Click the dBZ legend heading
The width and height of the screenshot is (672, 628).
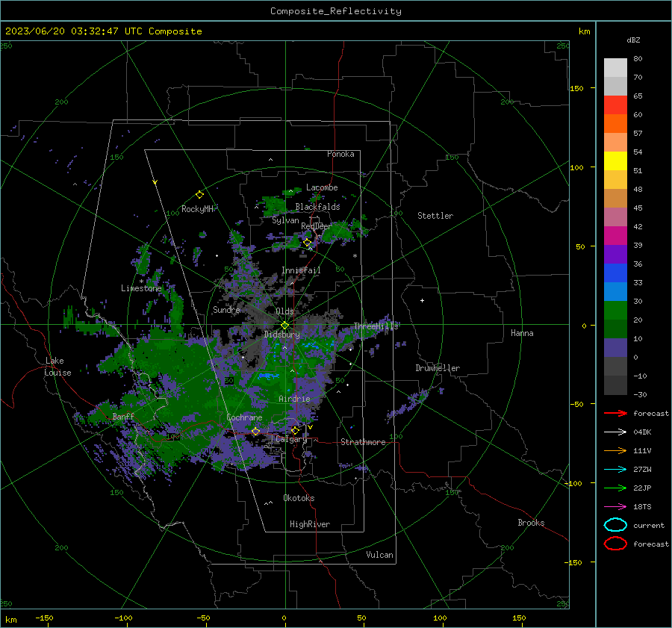click(x=633, y=40)
